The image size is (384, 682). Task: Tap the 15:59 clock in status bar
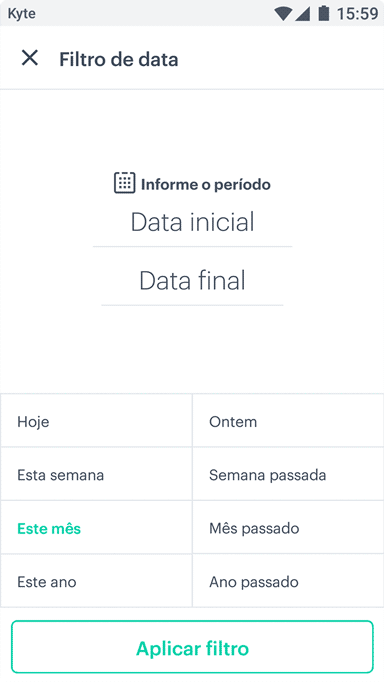pos(357,14)
